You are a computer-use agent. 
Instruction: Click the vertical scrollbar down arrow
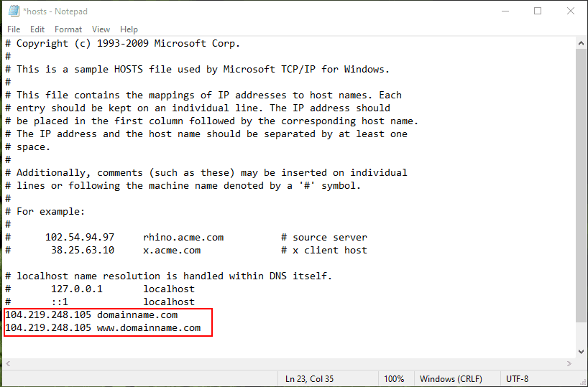click(581, 352)
